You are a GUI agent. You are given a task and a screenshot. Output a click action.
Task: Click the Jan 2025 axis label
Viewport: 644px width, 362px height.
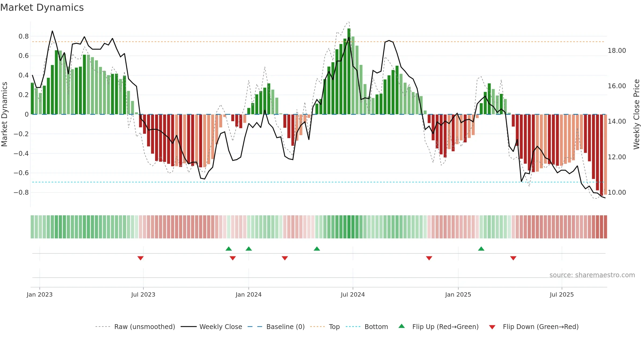458,294
